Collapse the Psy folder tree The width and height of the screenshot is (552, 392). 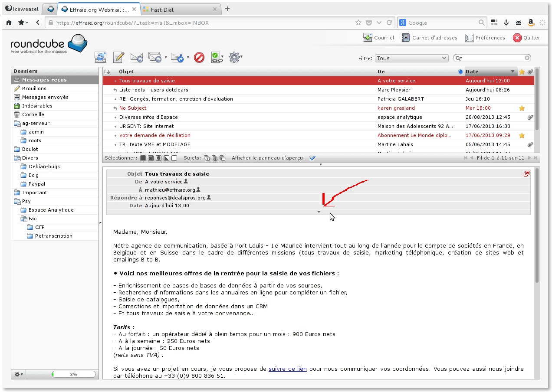[16, 201]
